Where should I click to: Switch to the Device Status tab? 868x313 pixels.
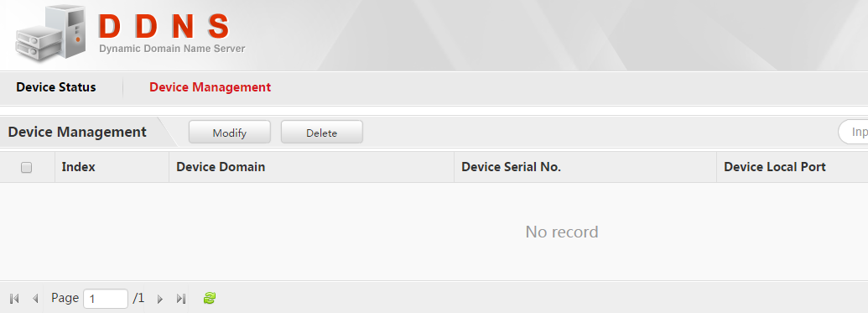[x=56, y=87]
